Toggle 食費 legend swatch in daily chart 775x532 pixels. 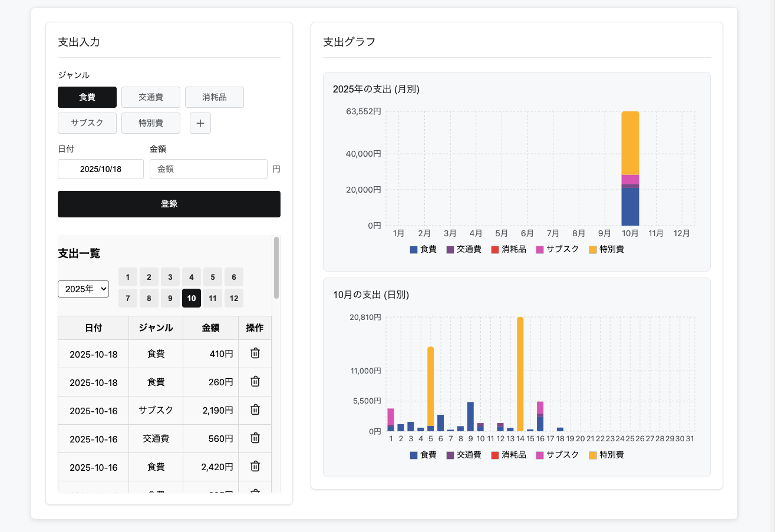pyautogui.click(x=414, y=455)
